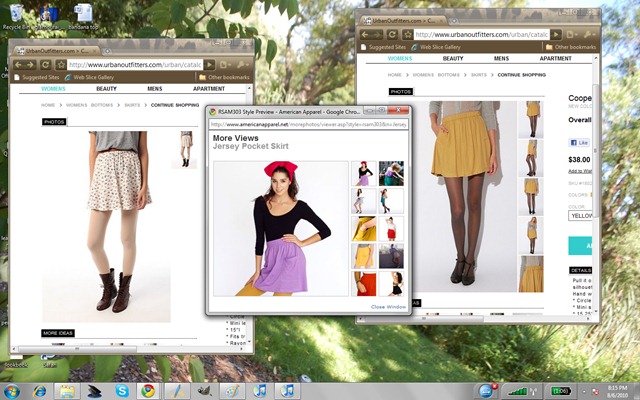Click Facebook Like button on product page
Viewport: 640px width, 400px height.
pos(579,142)
